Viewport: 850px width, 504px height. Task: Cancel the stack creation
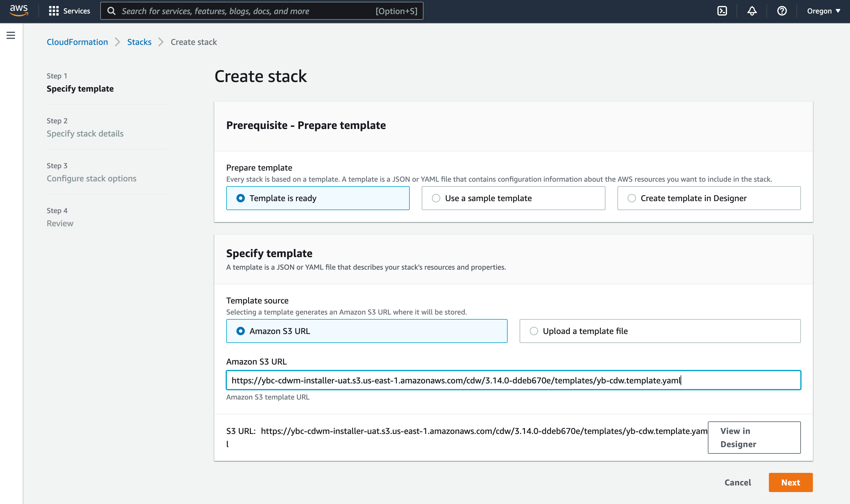[x=737, y=482]
